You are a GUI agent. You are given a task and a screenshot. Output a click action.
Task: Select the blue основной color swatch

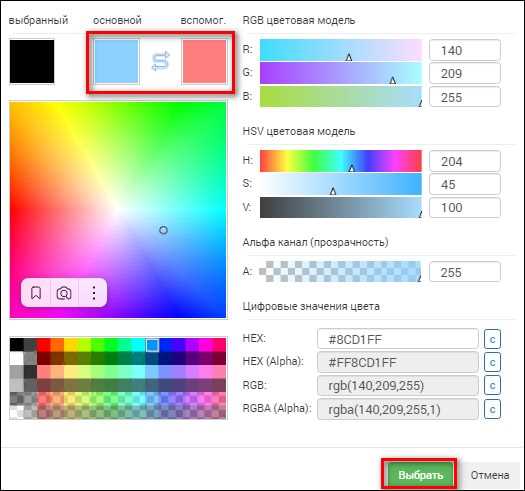117,61
